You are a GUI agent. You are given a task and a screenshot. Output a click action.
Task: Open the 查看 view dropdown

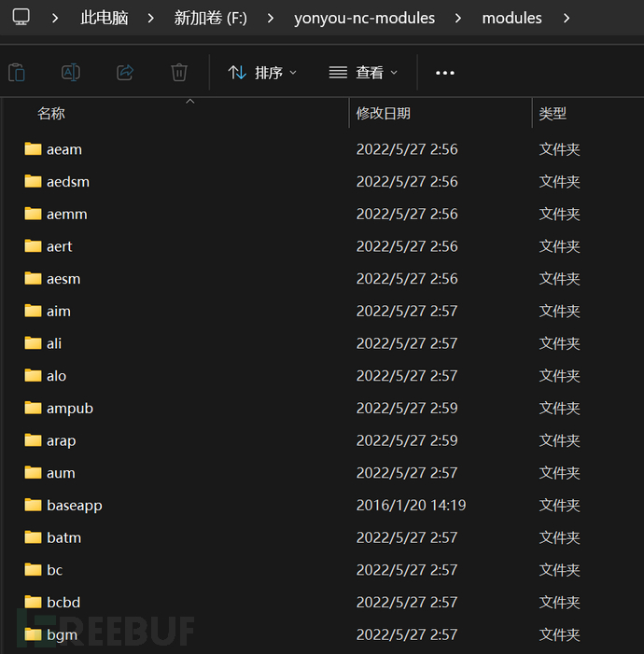point(364,73)
